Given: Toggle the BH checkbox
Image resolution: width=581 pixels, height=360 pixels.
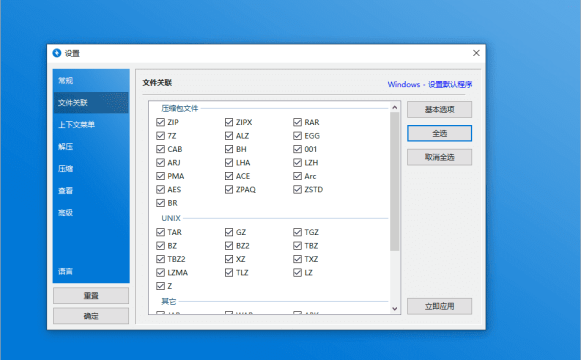Looking at the screenshot, I should pyautogui.click(x=229, y=149).
